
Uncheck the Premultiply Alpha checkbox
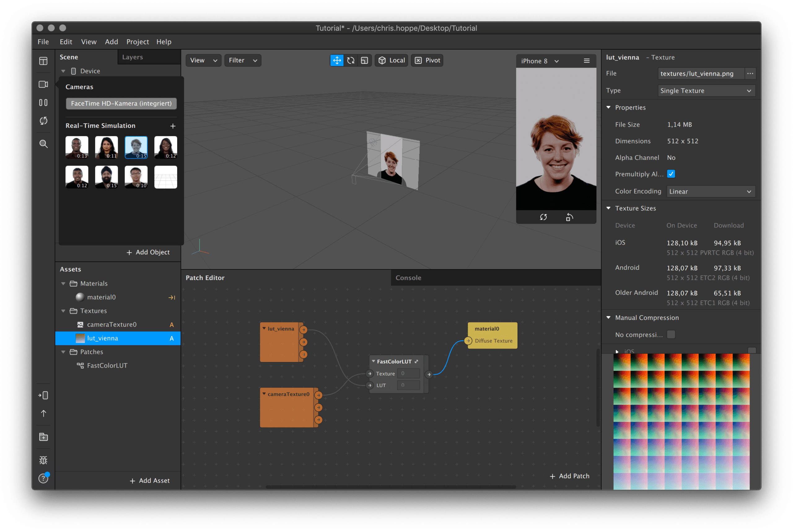tap(671, 174)
